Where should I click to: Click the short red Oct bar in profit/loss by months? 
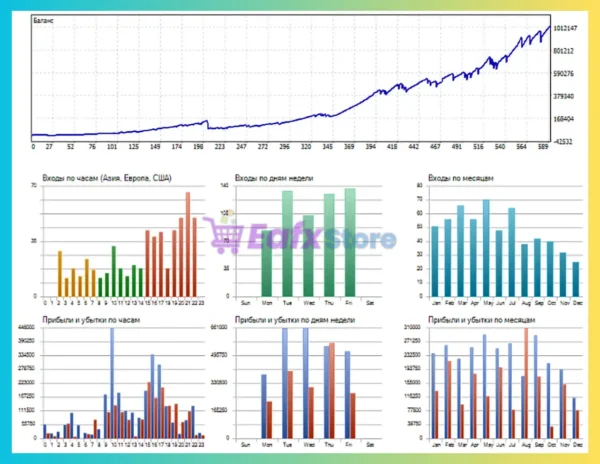[552, 433]
